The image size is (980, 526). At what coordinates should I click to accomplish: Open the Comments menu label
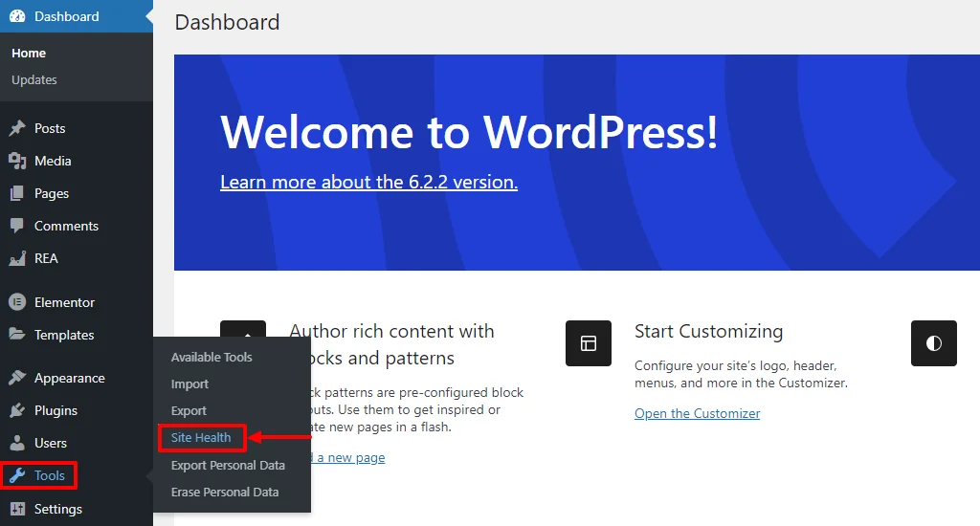click(66, 226)
